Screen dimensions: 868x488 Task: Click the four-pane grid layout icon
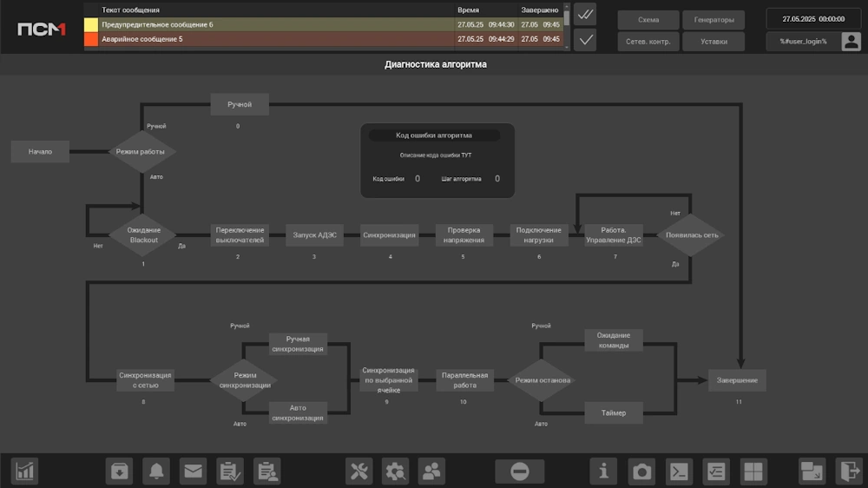pos(753,472)
